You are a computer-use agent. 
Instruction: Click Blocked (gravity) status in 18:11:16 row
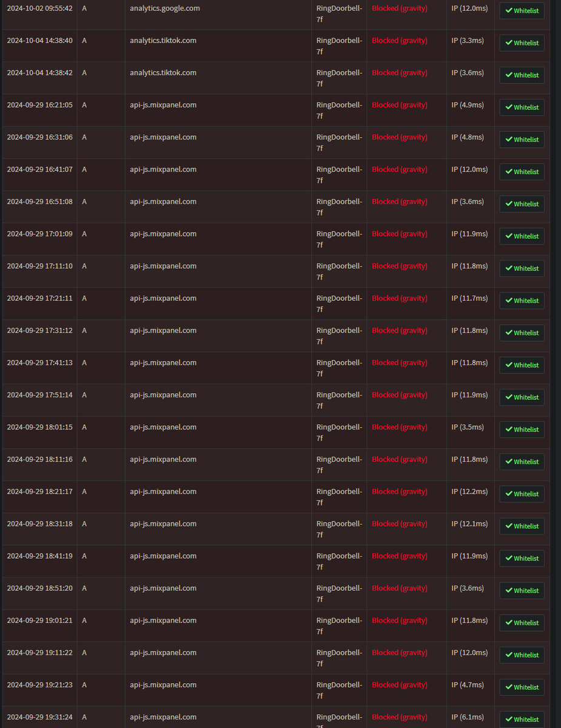[400, 459]
